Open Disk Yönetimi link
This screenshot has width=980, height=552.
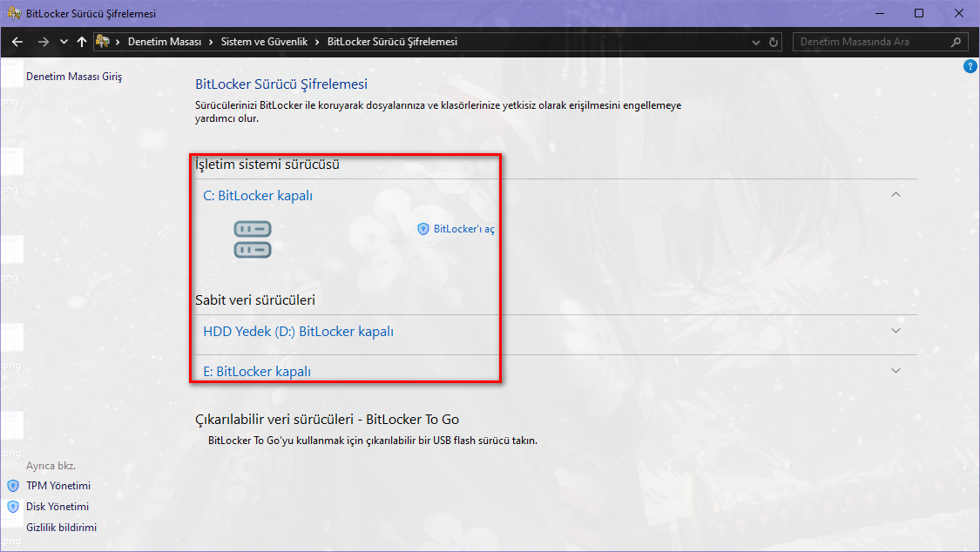(x=57, y=507)
